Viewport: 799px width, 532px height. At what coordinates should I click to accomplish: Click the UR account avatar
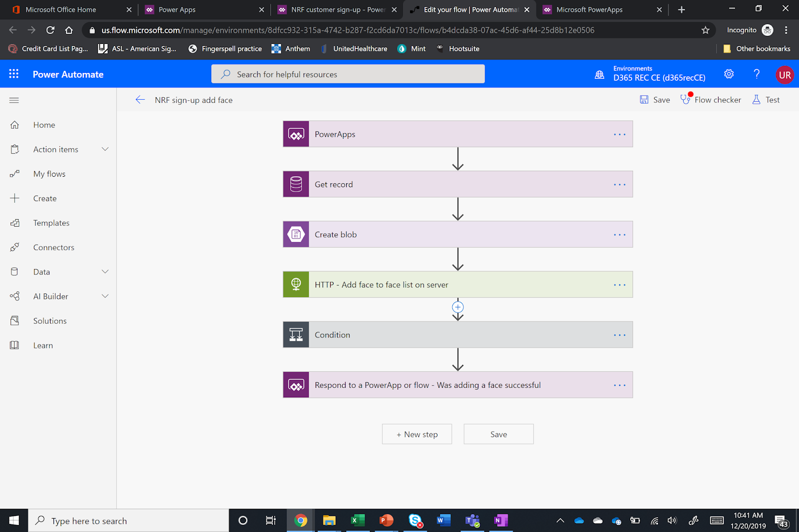pyautogui.click(x=785, y=74)
